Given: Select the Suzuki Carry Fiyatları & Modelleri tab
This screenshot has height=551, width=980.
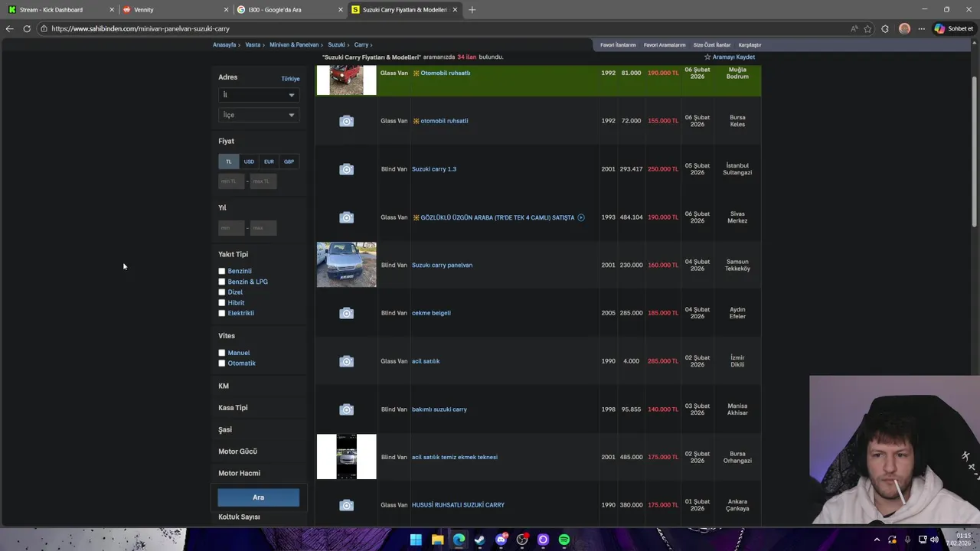Looking at the screenshot, I should click(x=405, y=9).
